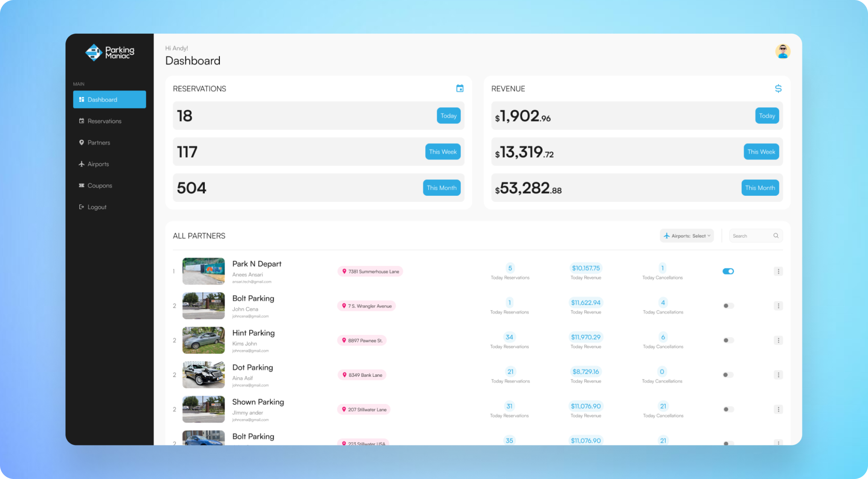This screenshot has width=868, height=479.
Task: Enable the Shown Parking toggle
Action: [728, 409]
